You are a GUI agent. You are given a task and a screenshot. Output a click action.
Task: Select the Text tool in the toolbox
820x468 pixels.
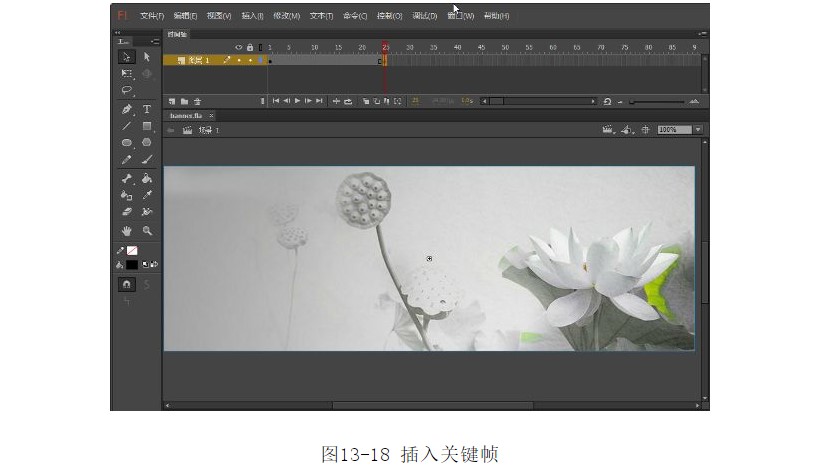147,109
